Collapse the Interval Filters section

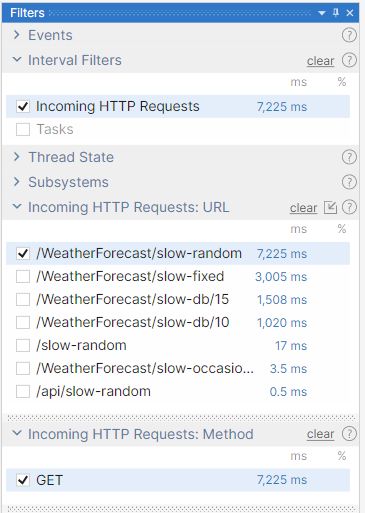coord(17,60)
